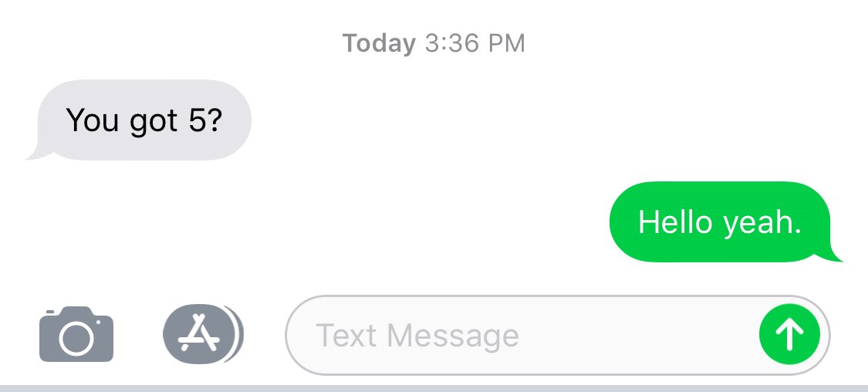Click the word "Today" in the timestamp
The width and height of the screenshot is (868, 392).
pos(379,43)
